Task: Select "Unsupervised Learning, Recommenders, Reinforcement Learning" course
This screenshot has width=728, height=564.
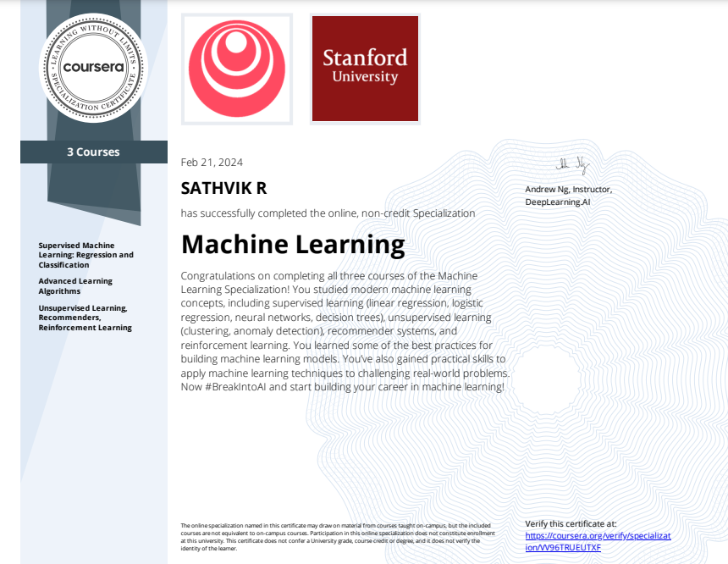Action: (85, 318)
